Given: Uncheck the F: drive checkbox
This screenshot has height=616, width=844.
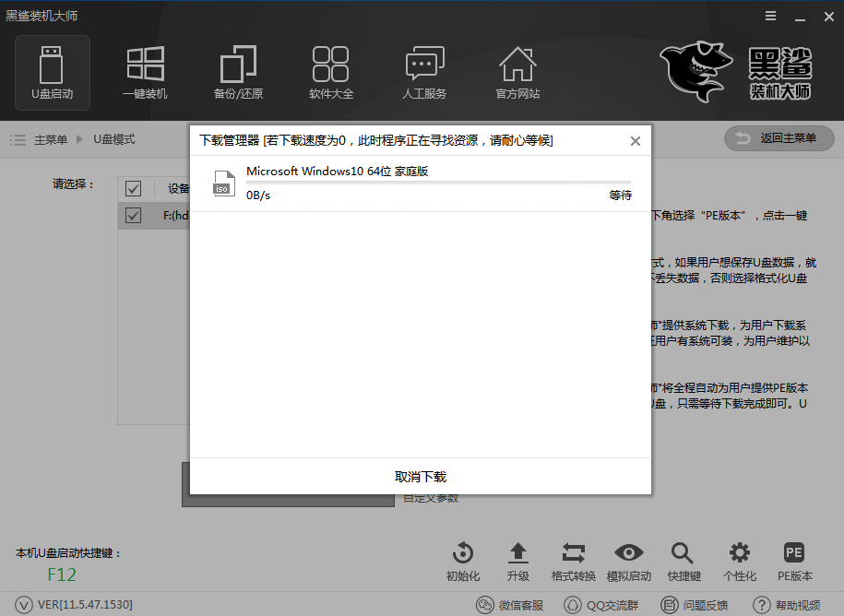Looking at the screenshot, I should point(133,215).
